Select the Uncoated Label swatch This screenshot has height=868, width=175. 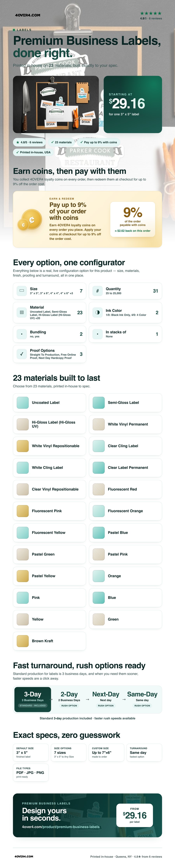coord(23,403)
